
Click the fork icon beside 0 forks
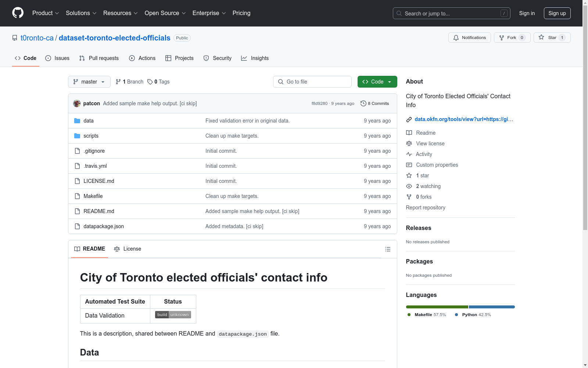(409, 197)
